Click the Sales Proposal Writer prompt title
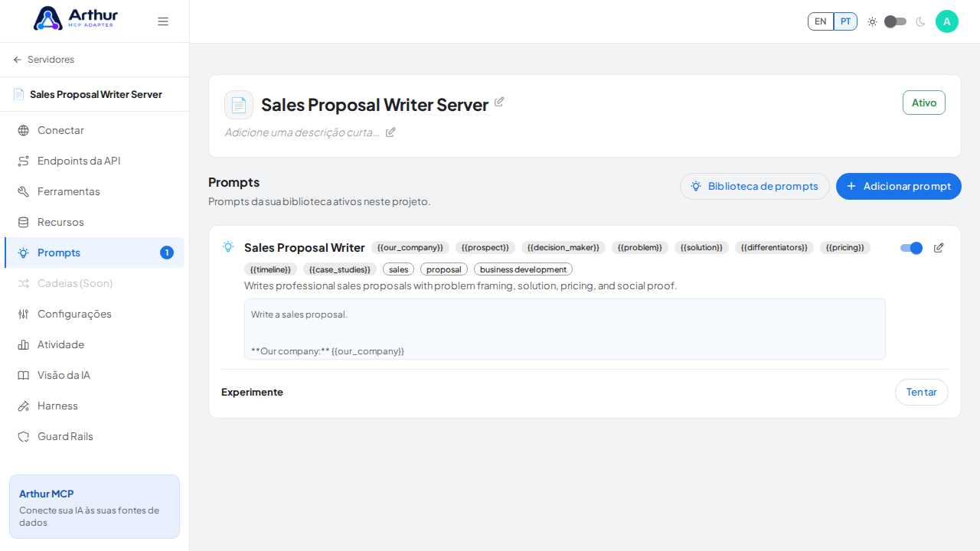The height and width of the screenshot is (551, 980). (x=305, y=248)
